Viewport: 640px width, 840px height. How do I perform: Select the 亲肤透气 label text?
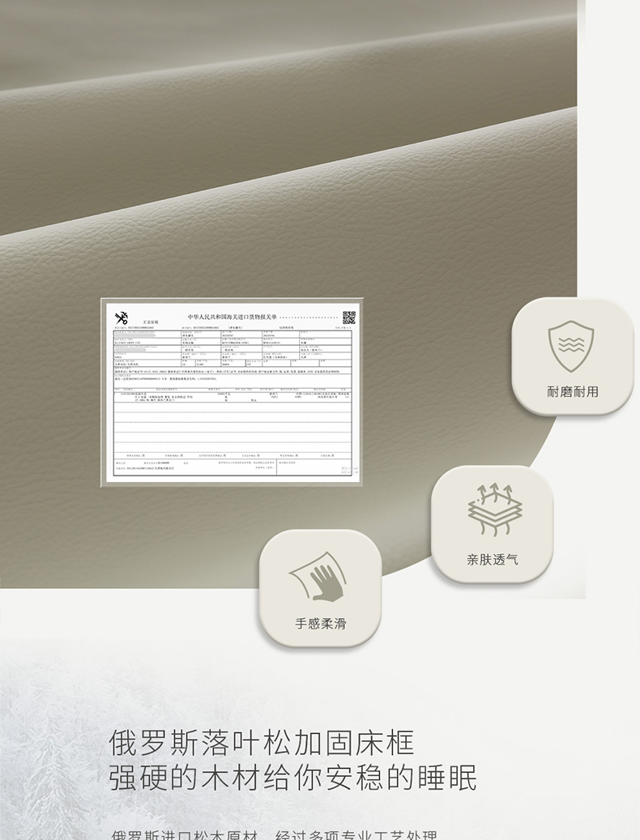tap(492, 560)
